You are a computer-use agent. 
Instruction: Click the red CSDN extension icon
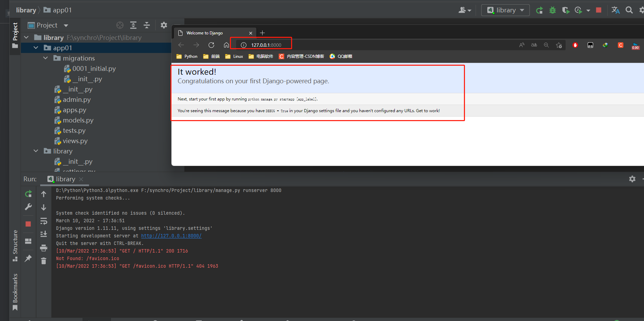tap(621, 45)
